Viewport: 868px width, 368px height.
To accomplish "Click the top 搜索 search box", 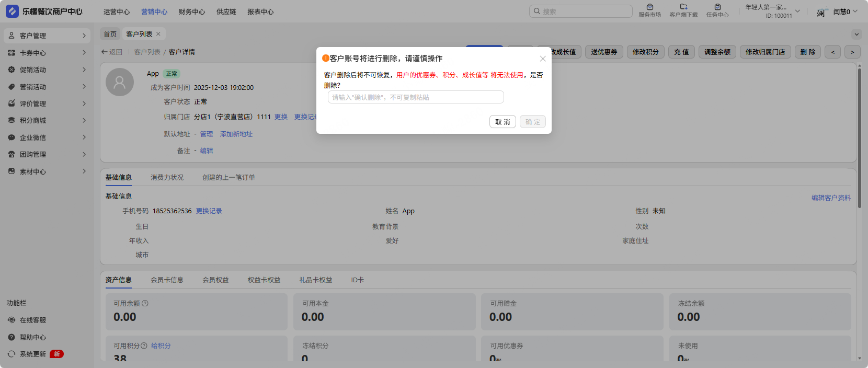I will point(581,11).
